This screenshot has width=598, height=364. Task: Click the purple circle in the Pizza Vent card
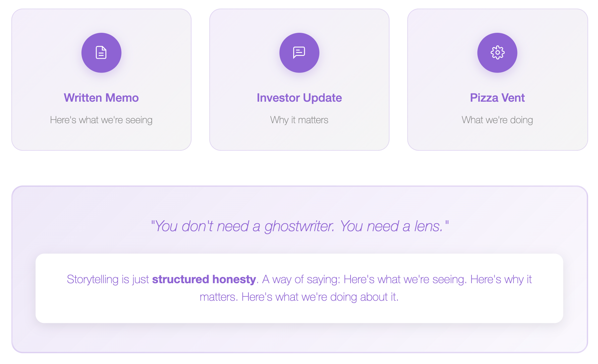tap(497, 53)
